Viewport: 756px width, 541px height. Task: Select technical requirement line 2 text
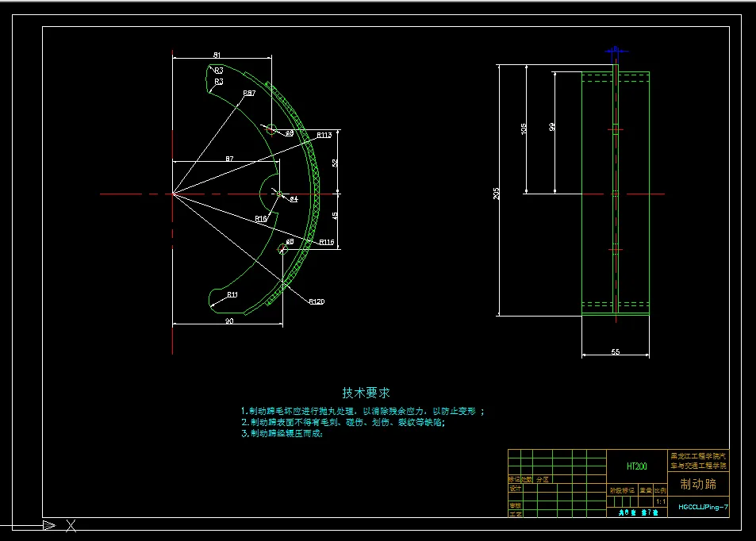[x=343, y=422]
